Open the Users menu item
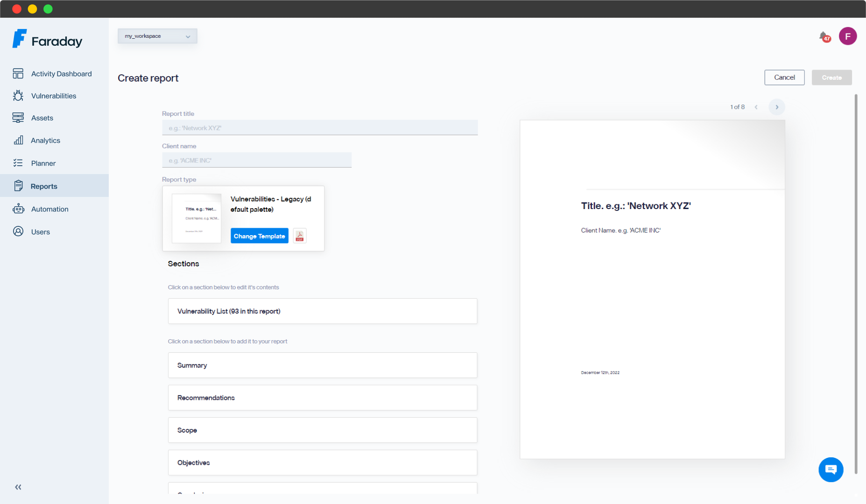The width and height of the screenshot is (866, 504). pos(40,231)
